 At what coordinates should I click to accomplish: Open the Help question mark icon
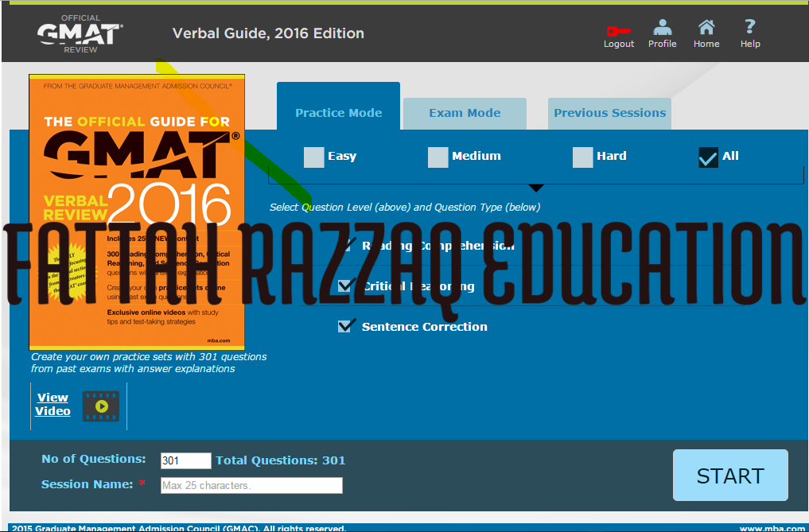pyautogui.click(x=750, y=26)
